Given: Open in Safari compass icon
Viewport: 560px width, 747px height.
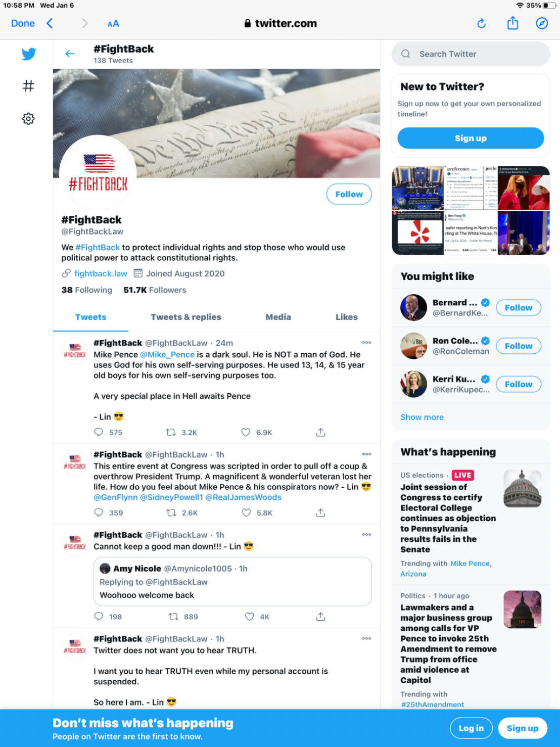Looking at the screenshot, I should [542, 23].
